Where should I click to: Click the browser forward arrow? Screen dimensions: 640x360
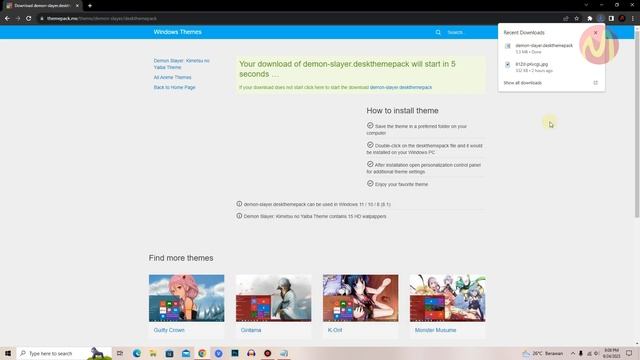[x=18, y=18]
